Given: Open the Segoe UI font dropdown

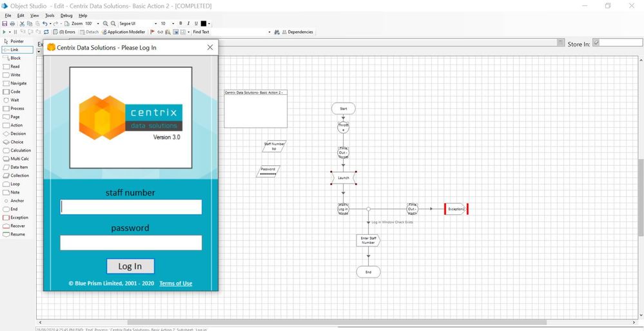Looking at the screenshot, I should tap(154, 23).
